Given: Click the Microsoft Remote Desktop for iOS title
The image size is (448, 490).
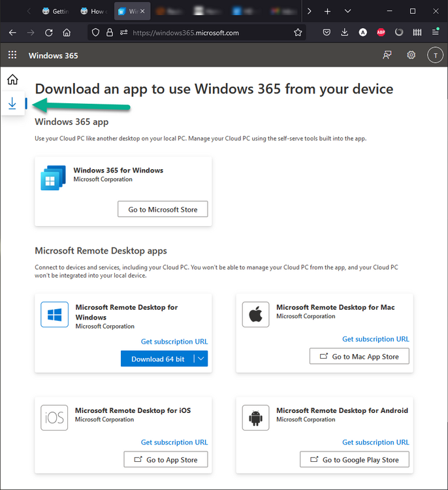Looking at the screenshot, I should click(133, 410).
